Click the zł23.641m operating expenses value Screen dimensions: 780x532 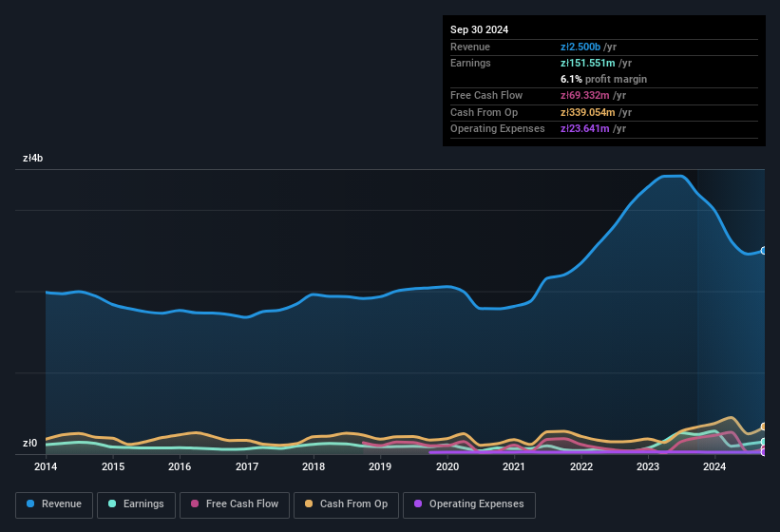(585, 129)
